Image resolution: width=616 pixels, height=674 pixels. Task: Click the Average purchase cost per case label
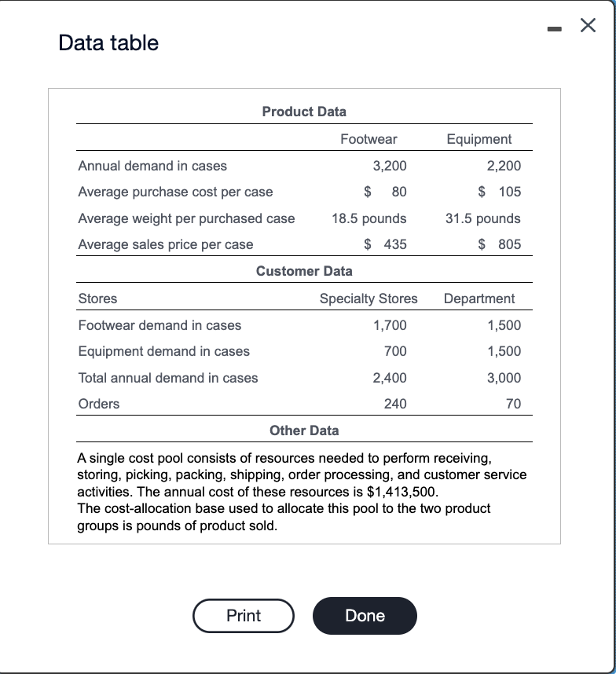(174, 192)
